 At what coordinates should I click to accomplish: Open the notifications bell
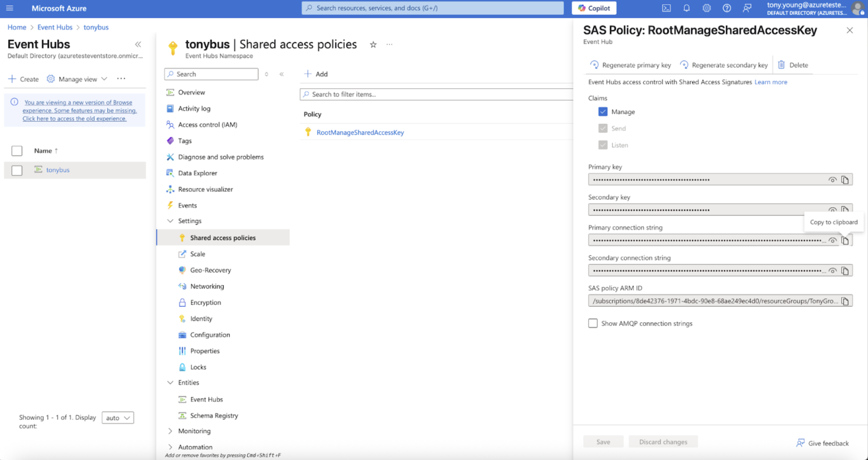click(x=686, y=8)
